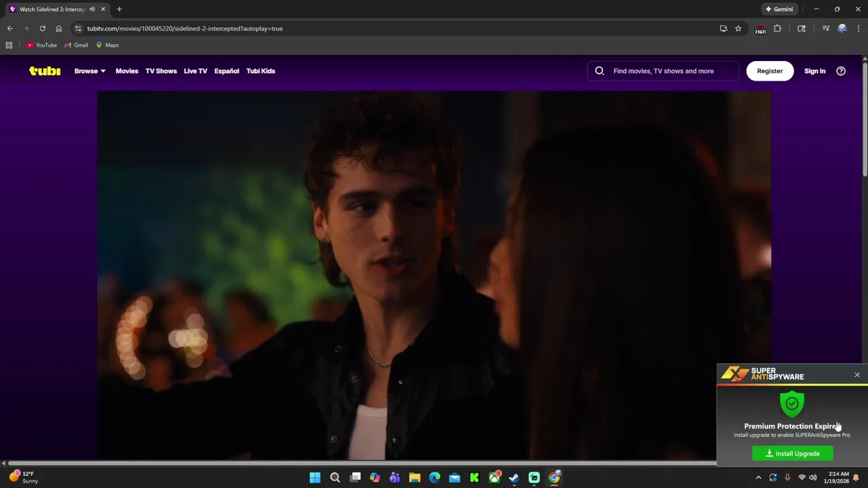
Task: Click the Sign In link
Action: coord(814,71)
